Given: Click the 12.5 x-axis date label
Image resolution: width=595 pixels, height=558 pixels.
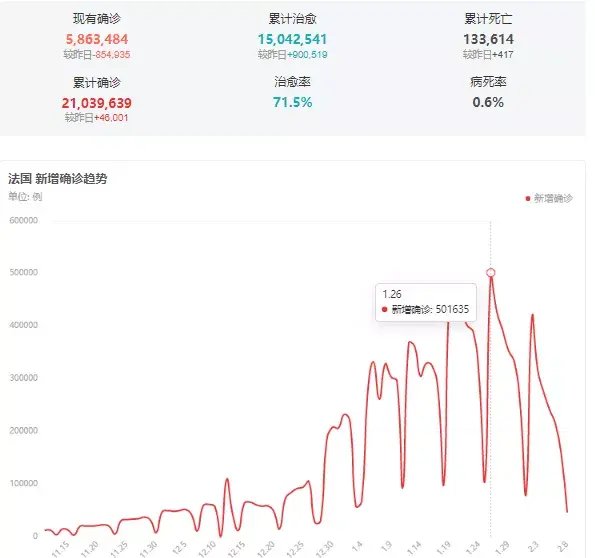Looking at the screenshot, I should tap(179, 548).
